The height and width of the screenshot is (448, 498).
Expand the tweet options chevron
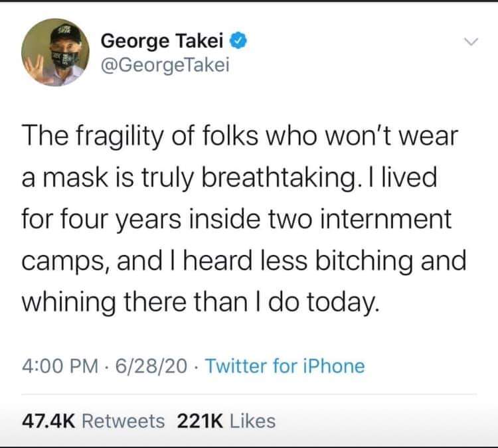point(471,42)
